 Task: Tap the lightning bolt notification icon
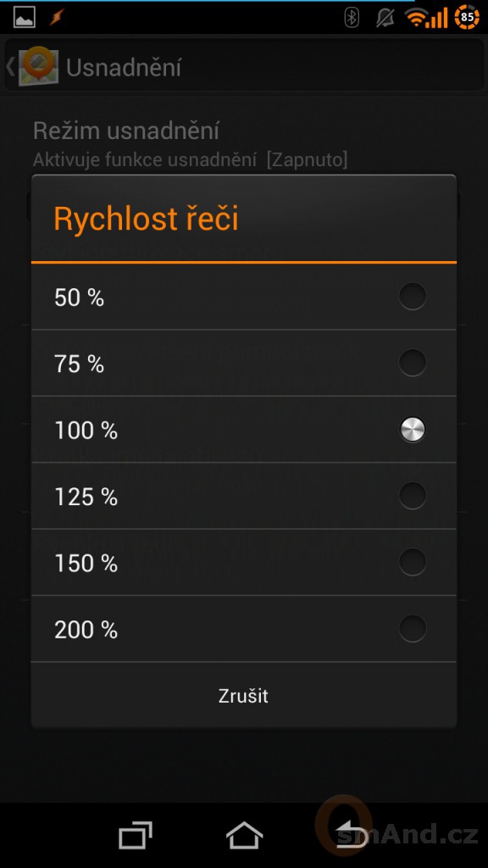(x=57, y=17)
